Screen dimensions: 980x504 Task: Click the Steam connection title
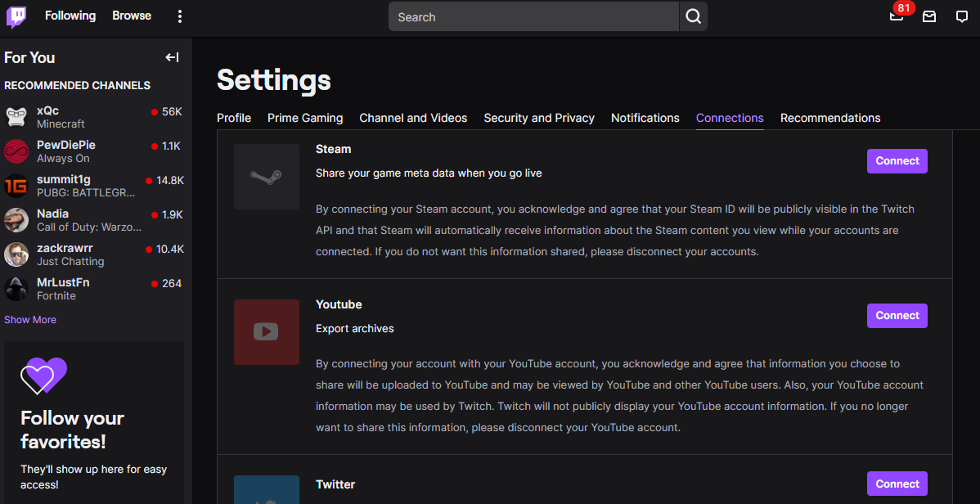tap(333, 150)
